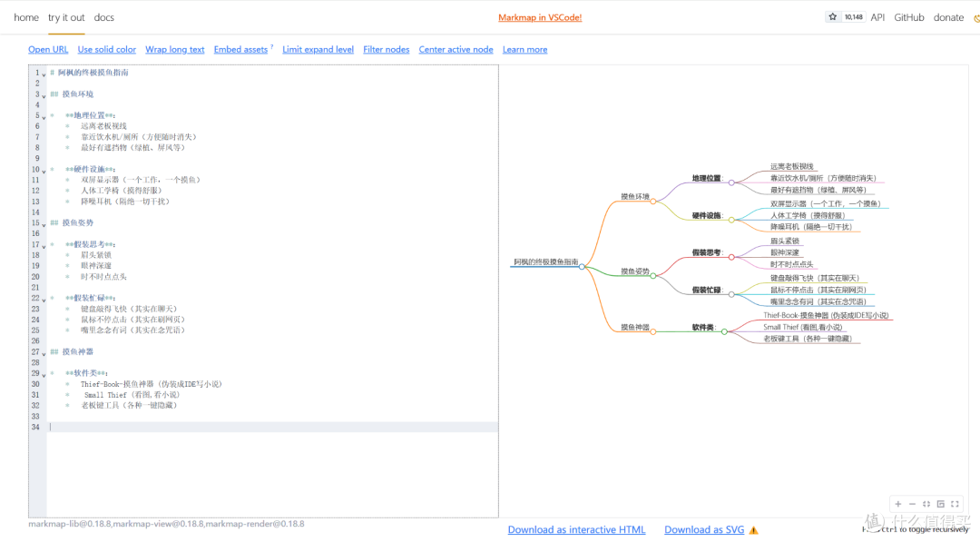
Task: Fold editor line 5 地理位置 list
Action: point(44,117)
